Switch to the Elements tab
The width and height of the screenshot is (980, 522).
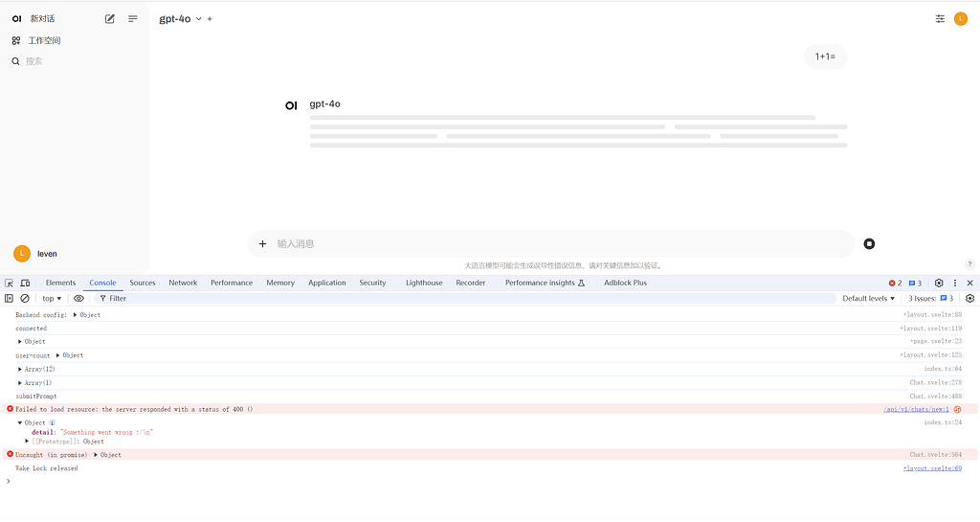point(60,284)
